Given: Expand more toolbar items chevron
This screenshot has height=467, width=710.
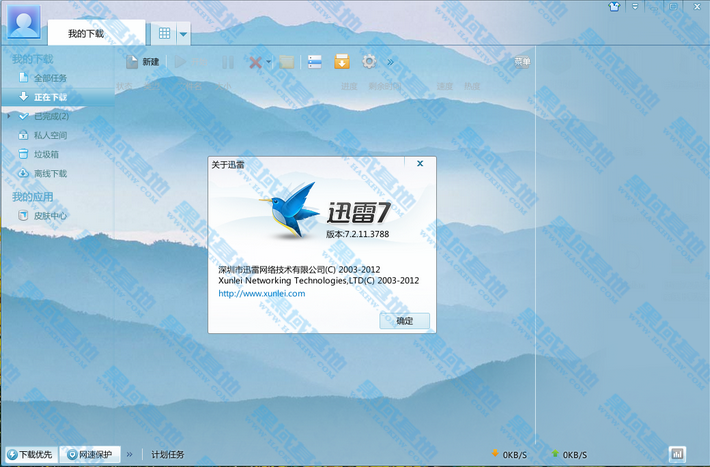Looking at the screenshot, I should pos(390,62).
